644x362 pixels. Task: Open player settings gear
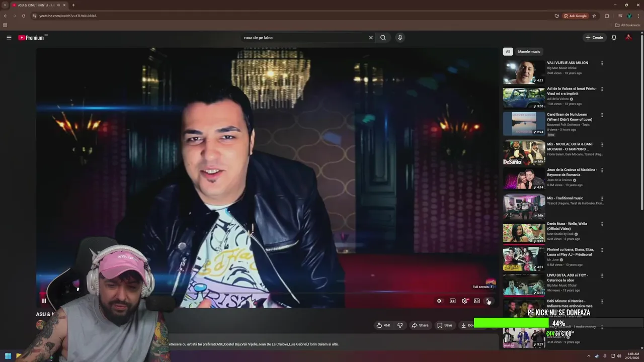pos(465,301)
